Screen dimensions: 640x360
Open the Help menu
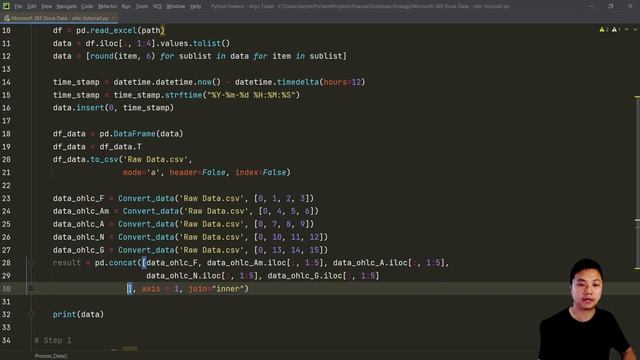(196, 7)
